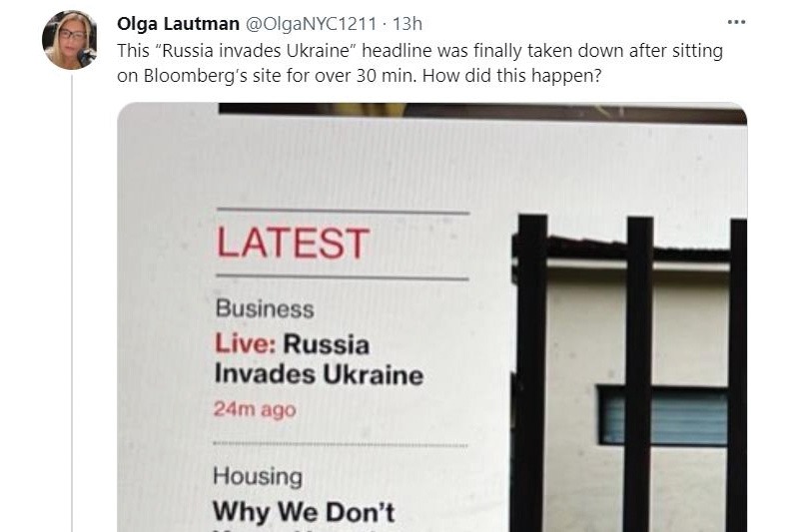This screenshot has height=532, width=799.
Task: Click the blue window in the building photo
Action: (x=663, y=416)
